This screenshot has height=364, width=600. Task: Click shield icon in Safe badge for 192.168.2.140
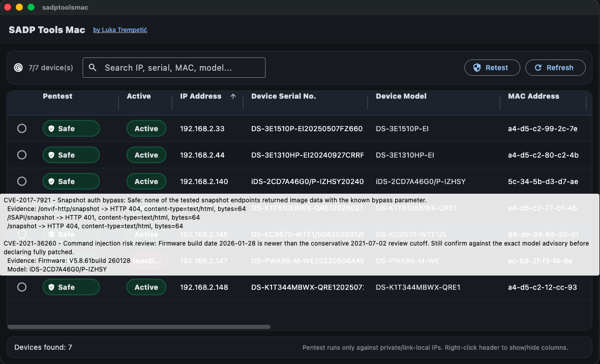(51, 181)
